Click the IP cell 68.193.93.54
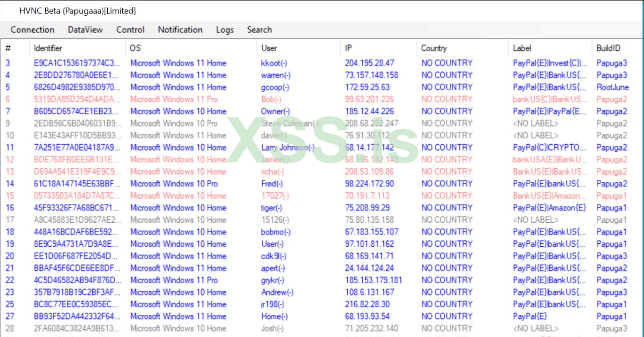The width and height of the screenshot is (644, 337). 367,317
